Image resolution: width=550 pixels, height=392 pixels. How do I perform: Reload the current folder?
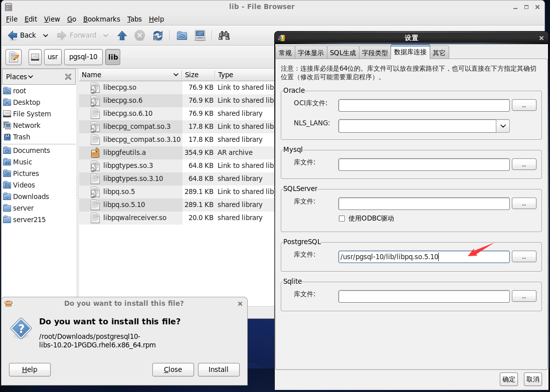pos(158,36)
